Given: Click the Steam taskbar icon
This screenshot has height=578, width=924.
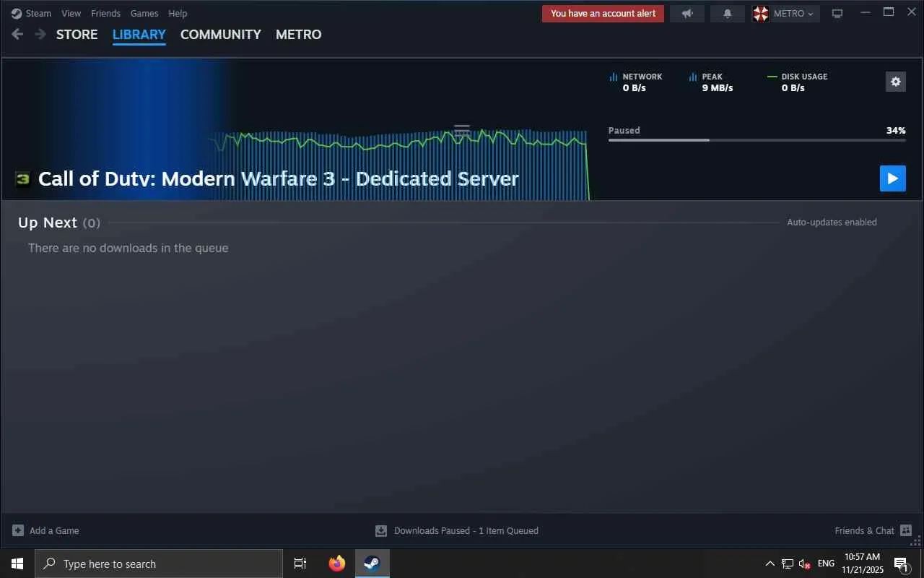Looking at the screenshot, I should (x=372, y=564).
